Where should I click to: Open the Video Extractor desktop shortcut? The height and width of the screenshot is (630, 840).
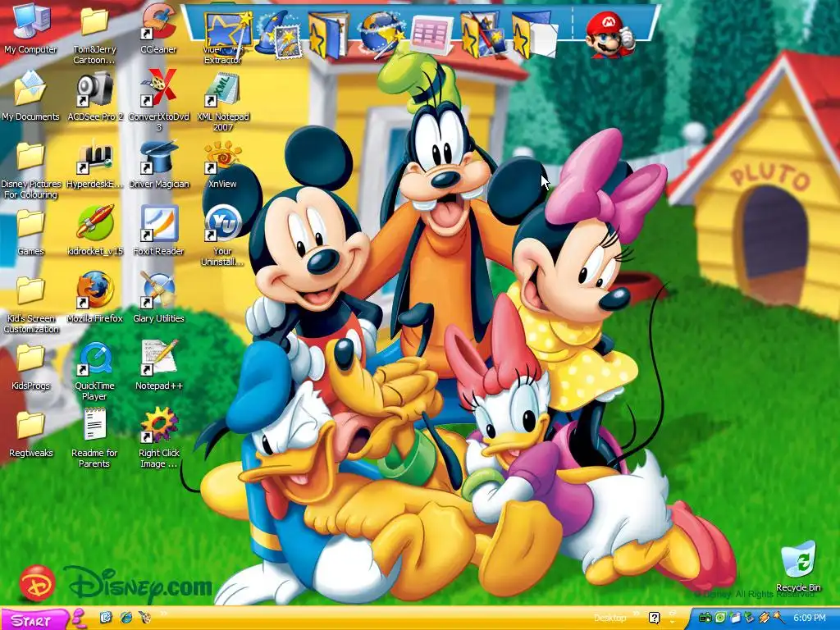tap(223, 56)
